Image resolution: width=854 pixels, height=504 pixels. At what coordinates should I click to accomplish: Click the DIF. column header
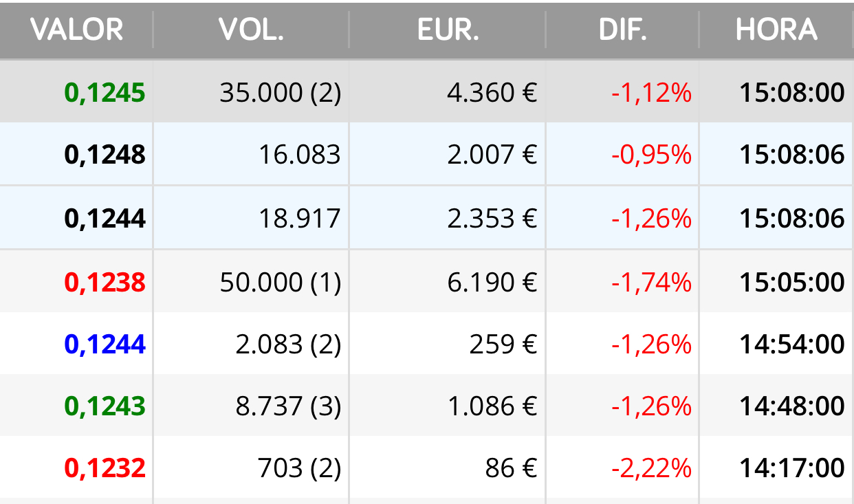coord(623,30)
